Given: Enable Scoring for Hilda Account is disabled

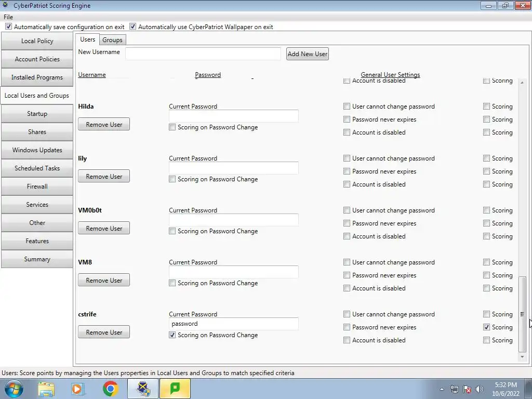Looking at the screenshot, I should (486, 132).
